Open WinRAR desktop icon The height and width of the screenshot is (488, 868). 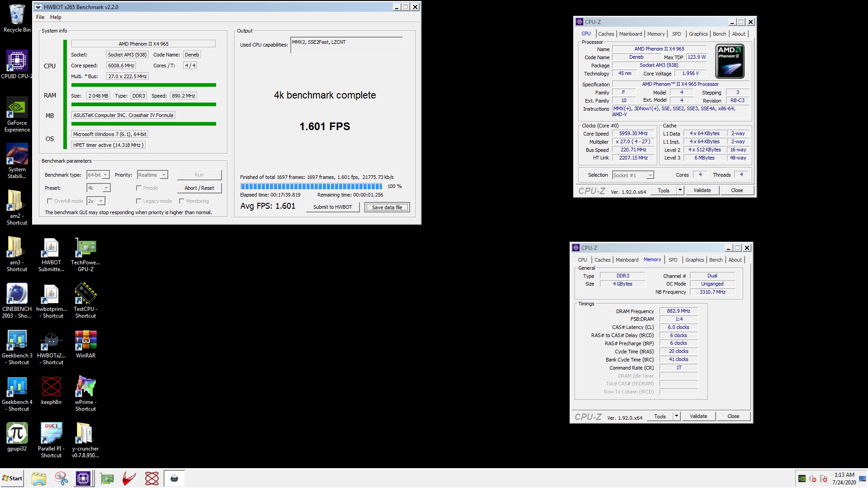[x=85, y=344]
